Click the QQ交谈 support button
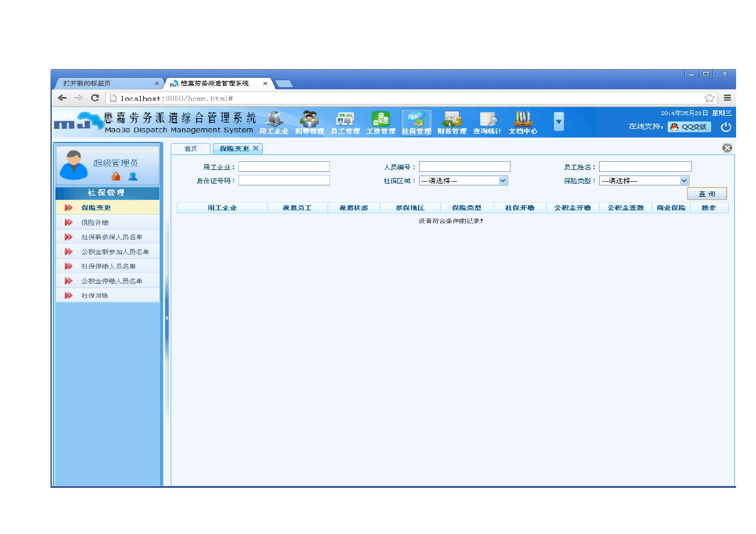This screenshot has height=534, width=756. (x=689, y=126)
